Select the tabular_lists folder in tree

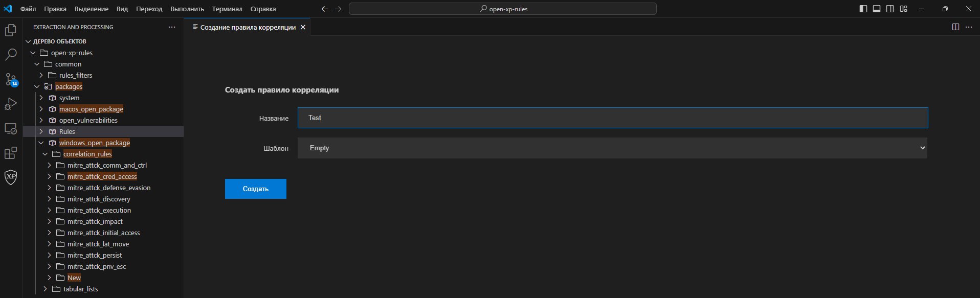tap(80, 289)
